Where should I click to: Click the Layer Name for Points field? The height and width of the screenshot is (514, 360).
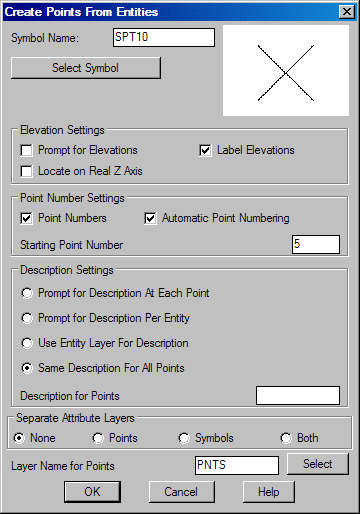[x=237, y=465]
